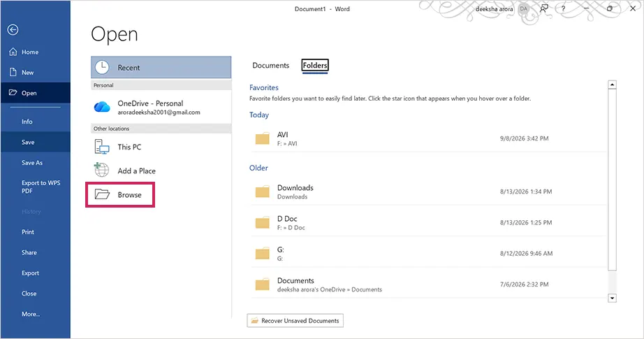The image size is (644, 339).
Task: Click the Home house icon
Action: (13, 52)
